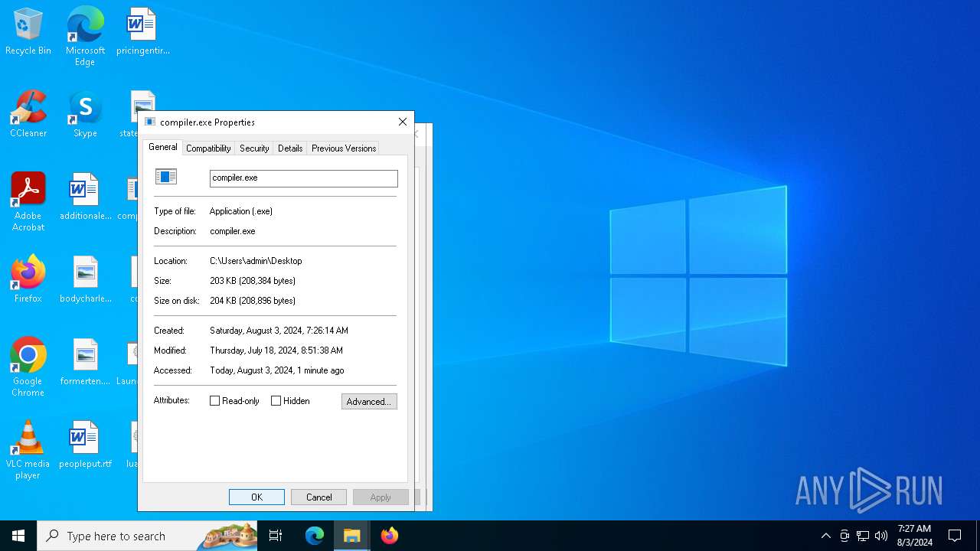This screenshot has height=551, width=980.
Task: Open the volume control tray icon
Action: [881, 536]
